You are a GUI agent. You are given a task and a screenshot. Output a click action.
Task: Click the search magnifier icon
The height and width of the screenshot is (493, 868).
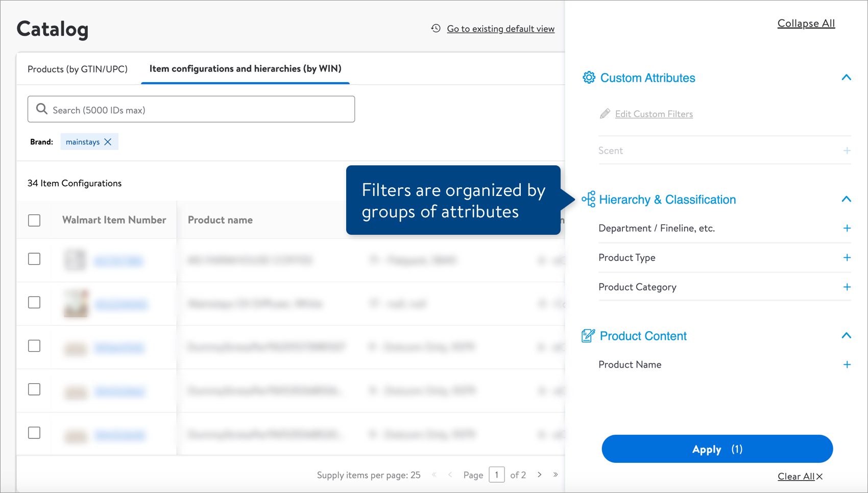coord(41,109)
